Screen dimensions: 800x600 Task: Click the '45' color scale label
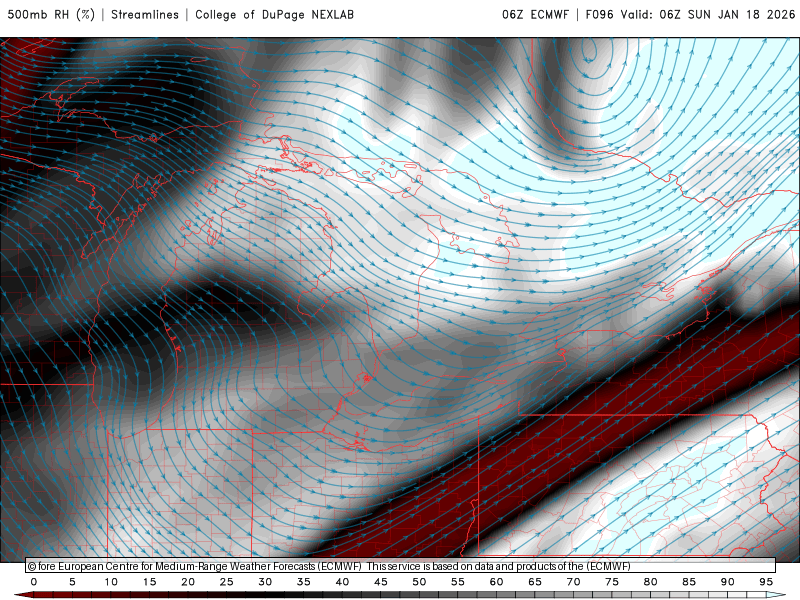coord(381,582)
